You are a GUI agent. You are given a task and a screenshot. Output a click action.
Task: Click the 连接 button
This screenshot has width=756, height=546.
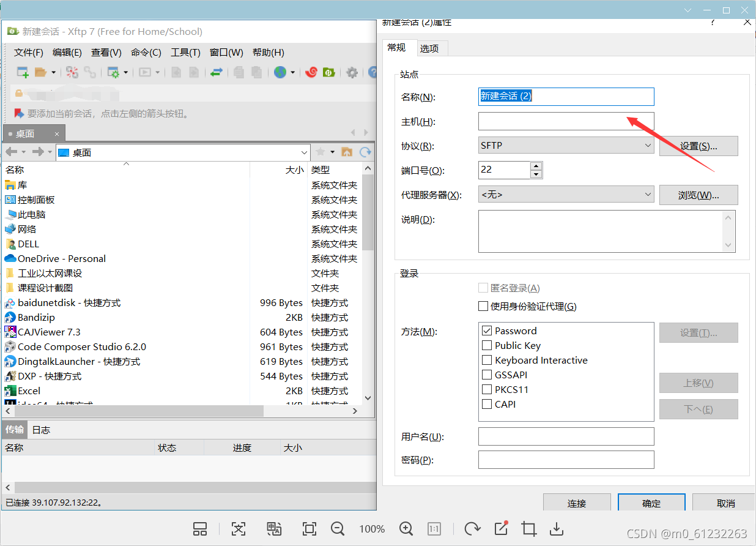577,503
